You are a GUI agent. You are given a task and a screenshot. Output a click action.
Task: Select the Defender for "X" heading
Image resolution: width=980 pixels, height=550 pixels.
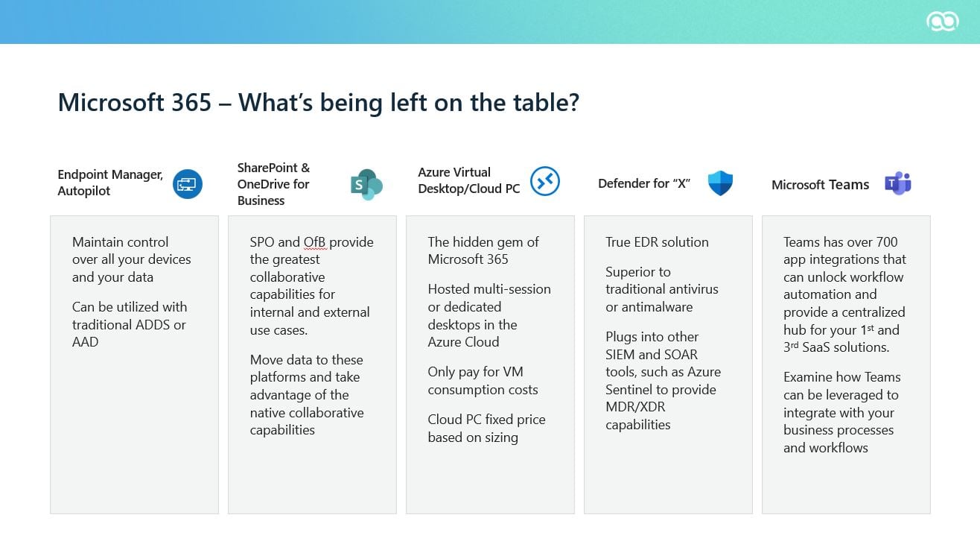coord(643,183)
